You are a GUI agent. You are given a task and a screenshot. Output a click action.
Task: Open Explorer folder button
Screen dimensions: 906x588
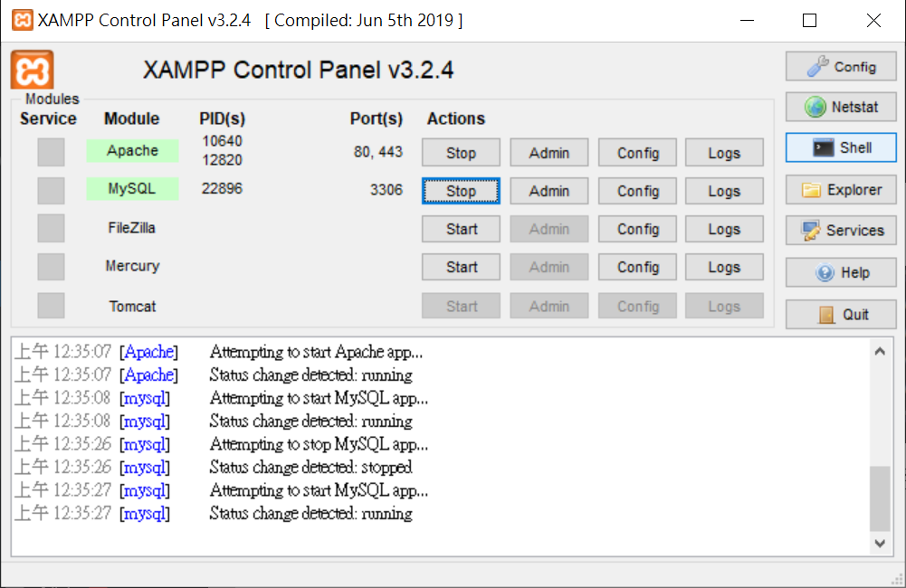841,189
